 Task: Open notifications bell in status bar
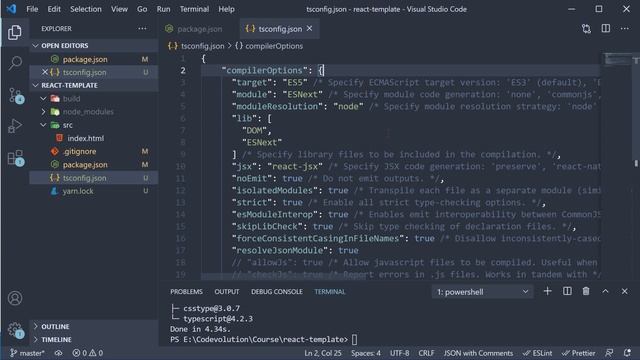(627, 353)
